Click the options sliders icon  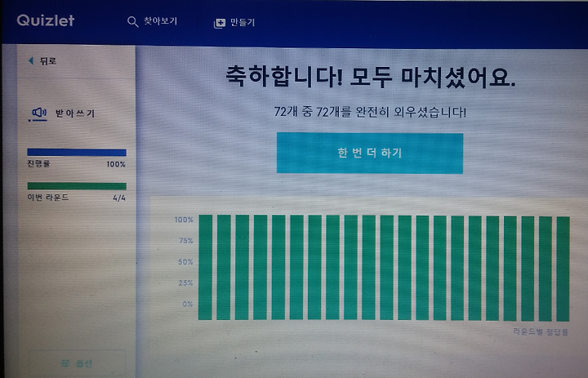(65, 363)
